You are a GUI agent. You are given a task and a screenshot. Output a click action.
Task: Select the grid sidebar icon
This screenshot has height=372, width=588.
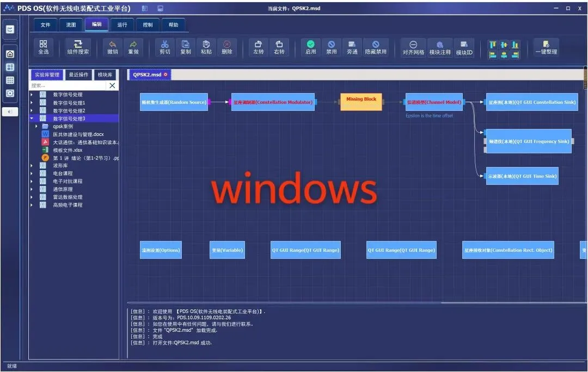coord(10,80)
